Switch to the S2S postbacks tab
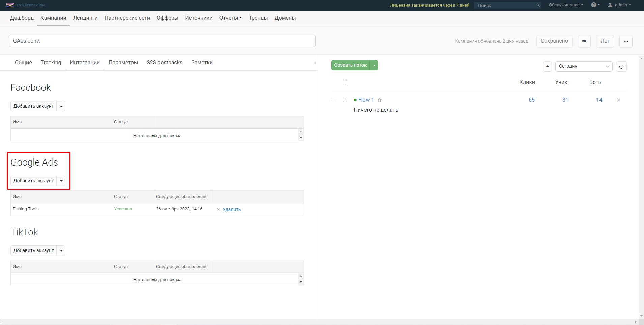 [165, 63]
